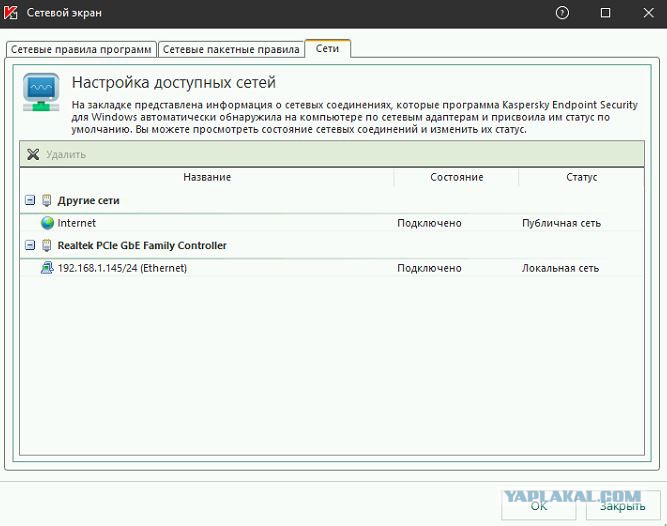Click the computer icon beside 192.168.1.145/24
The image size is (667, 526).
(47, 268)
